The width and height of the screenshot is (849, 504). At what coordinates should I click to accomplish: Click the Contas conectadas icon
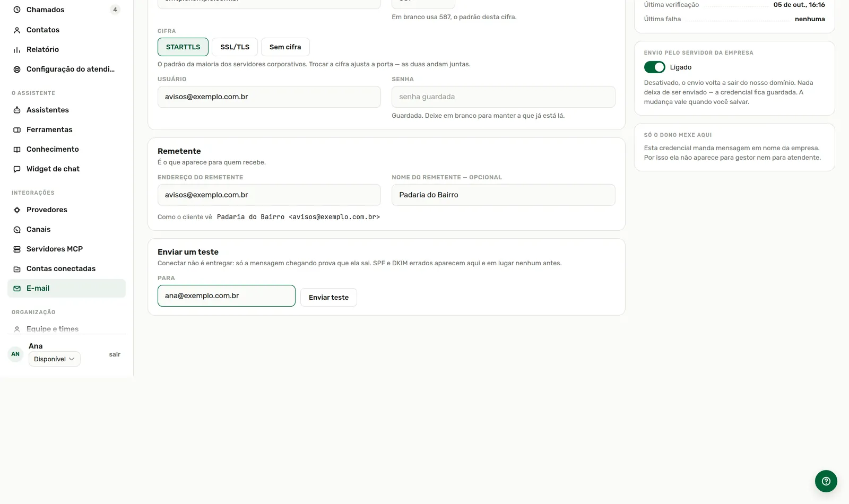click(x=17, y=269)
